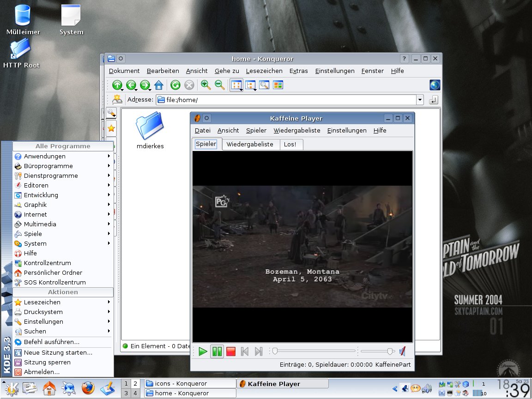Open Konqueror's Gehe zu menu
This screenshot has height=399, width=532.
click(227, 71)
